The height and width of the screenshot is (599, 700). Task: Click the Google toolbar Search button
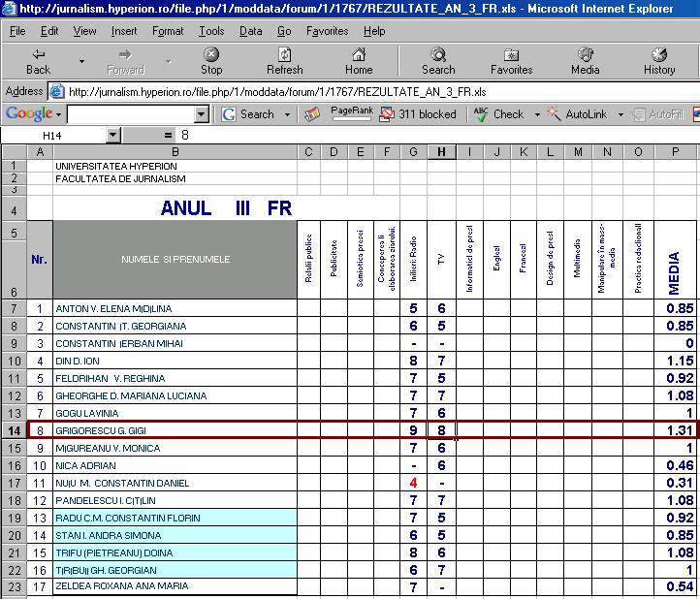click(249, 114)
